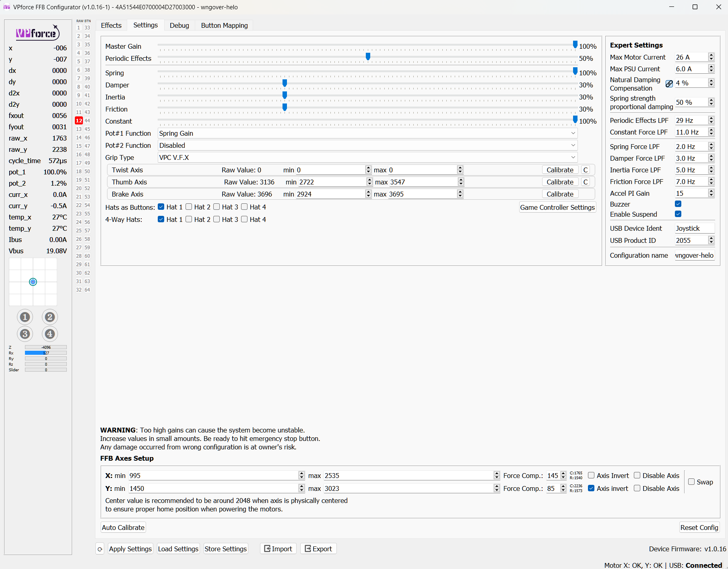Switch to the Effects tab
Image resolution: width=728 pixels, height=569 pixels.
[111, 25]
